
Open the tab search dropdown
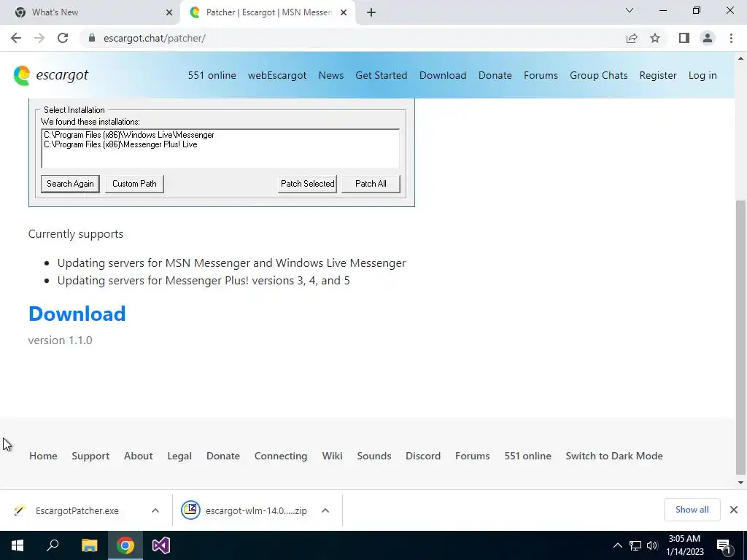click(630, 10)
